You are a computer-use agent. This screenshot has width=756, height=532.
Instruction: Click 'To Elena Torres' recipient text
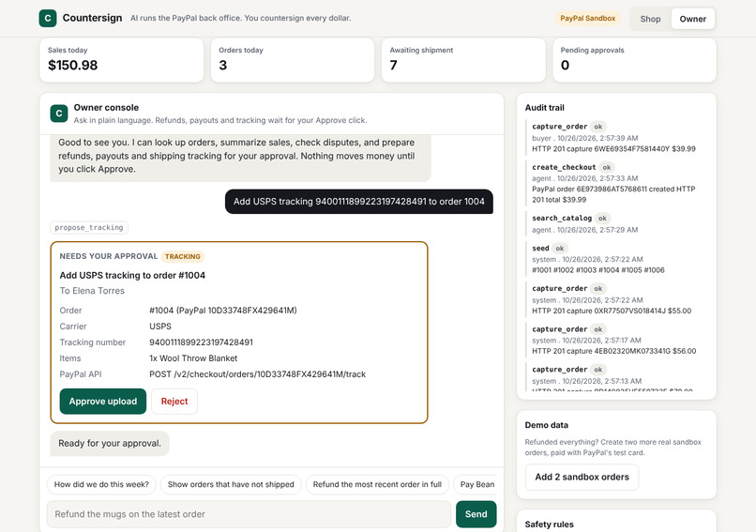coord(92,291)
